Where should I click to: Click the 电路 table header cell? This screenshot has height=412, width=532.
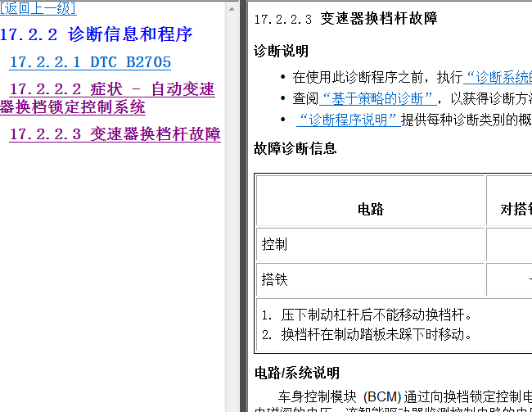pyautogui.click(x=370, y=201)
